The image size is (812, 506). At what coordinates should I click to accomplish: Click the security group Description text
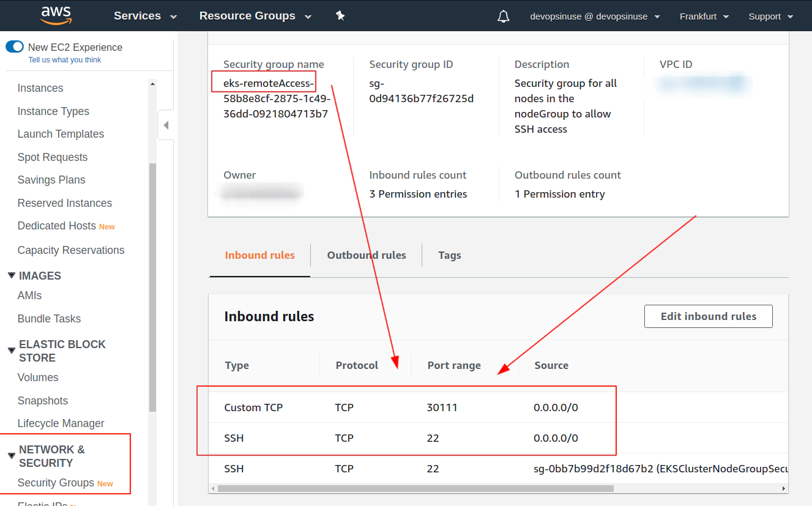coord(565,106)
